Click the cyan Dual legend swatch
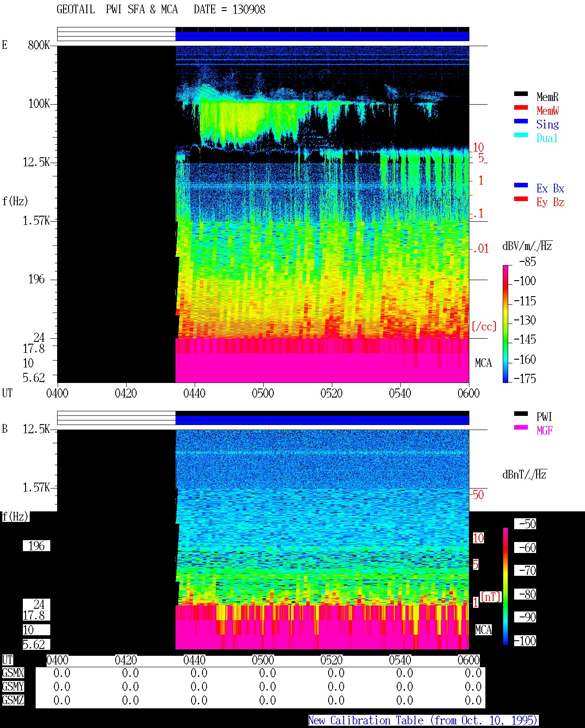The image size is (585, 728). [x=521, y=135]
